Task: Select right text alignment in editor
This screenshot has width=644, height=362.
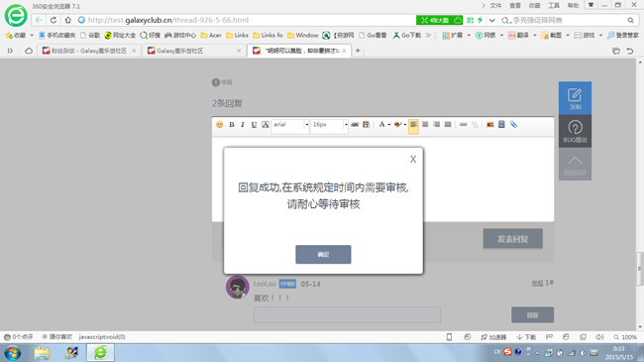Action: click(437, 124)
